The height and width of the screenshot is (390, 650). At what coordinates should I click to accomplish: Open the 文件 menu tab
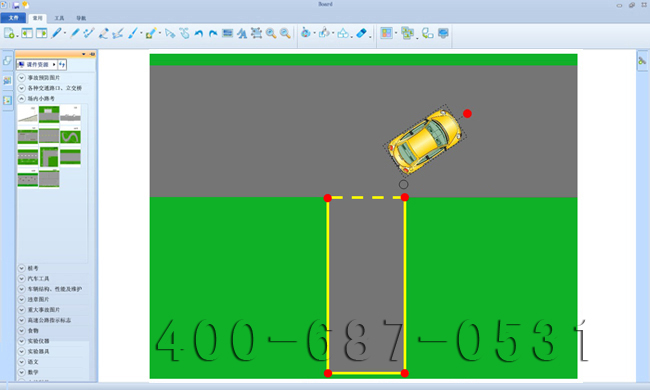(x=13, y=18)
